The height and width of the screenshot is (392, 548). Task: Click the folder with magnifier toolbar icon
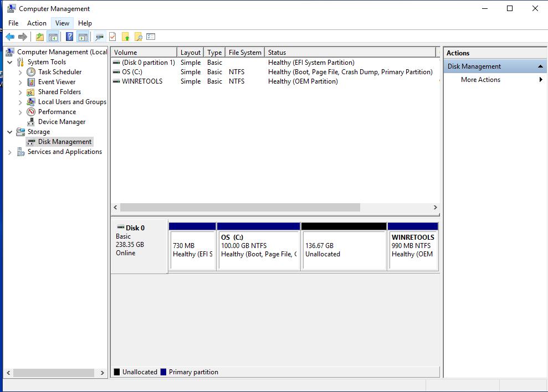click(139, 37)
